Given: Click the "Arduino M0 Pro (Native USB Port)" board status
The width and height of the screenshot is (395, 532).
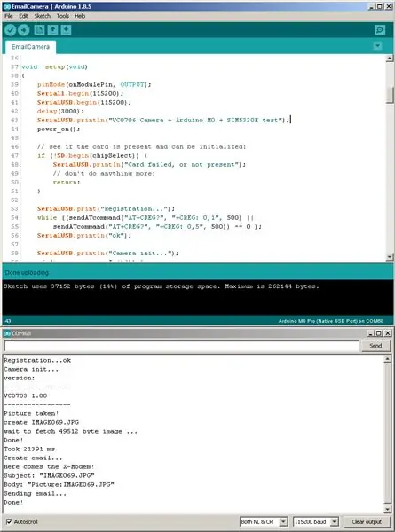Looking at the screenshot, I should (331, 321).
